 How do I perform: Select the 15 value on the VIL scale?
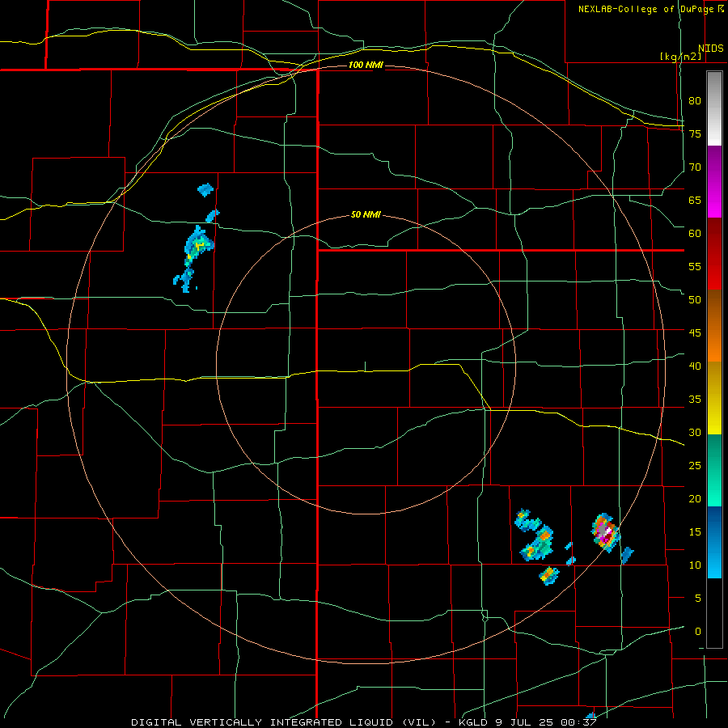695,532
